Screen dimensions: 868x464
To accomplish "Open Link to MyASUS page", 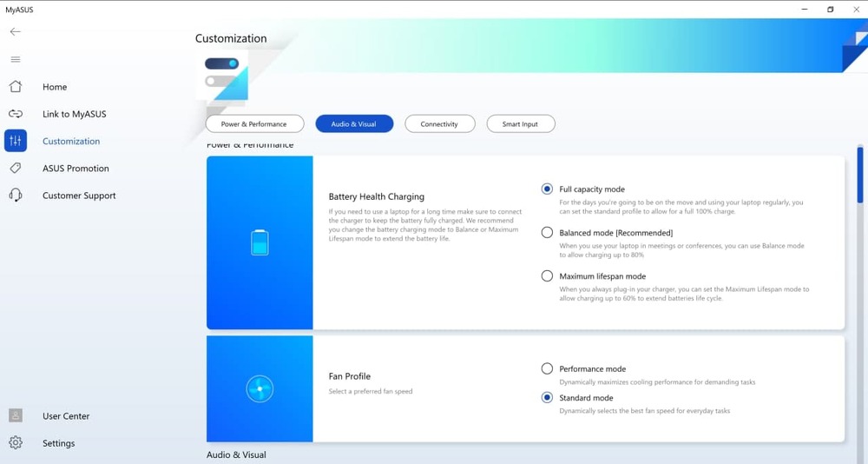I will point(74,114).
